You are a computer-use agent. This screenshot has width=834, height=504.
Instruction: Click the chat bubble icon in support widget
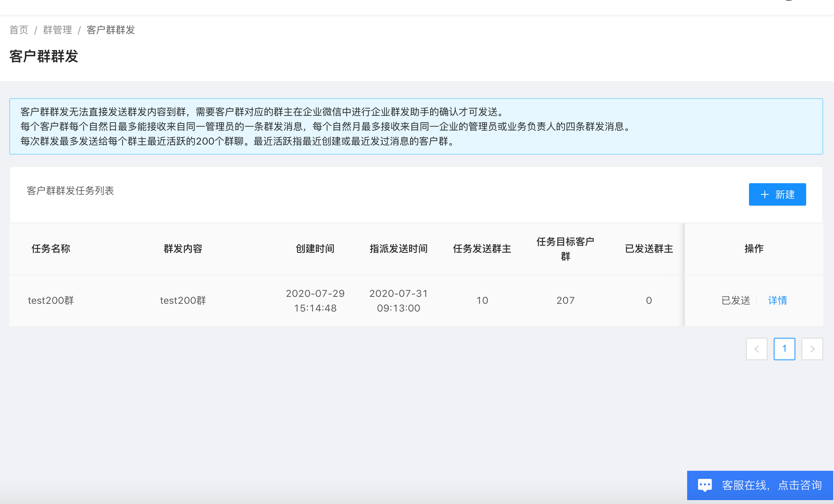pyautogui.click(x=705, y=485)
